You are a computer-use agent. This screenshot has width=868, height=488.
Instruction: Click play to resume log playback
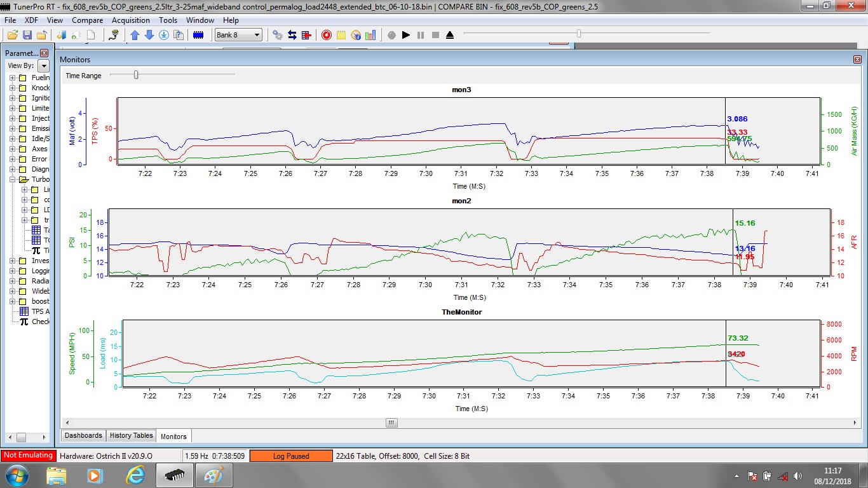pyautogui.click(x=406, y=35)
